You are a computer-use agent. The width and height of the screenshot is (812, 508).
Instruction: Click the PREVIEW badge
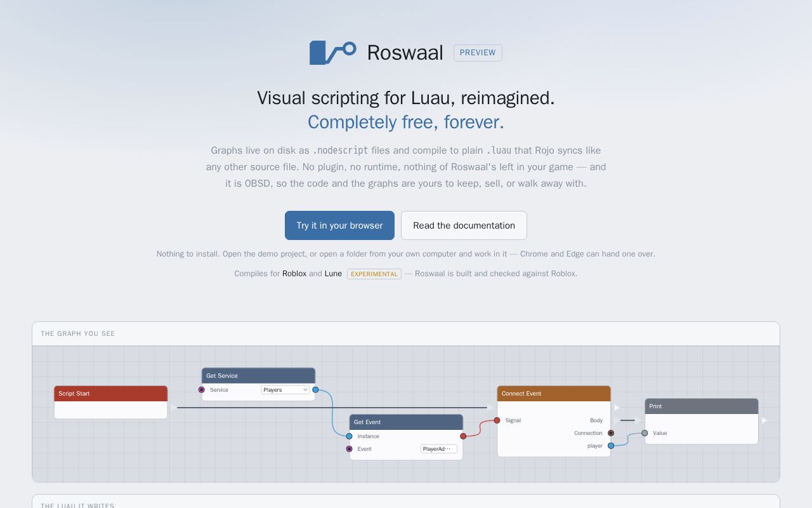click(x=478, y=53)
